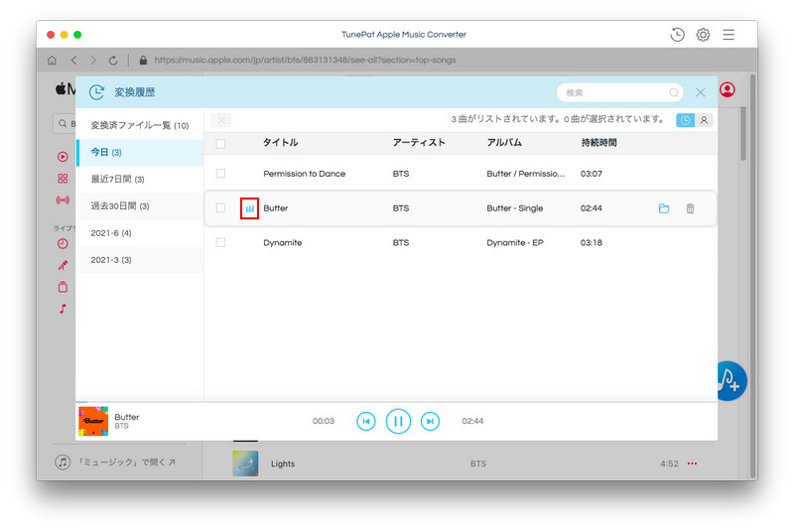Open the hamburger menu in title bar
The width and height of the screenshot is (794, 532).
click(728, 35)
